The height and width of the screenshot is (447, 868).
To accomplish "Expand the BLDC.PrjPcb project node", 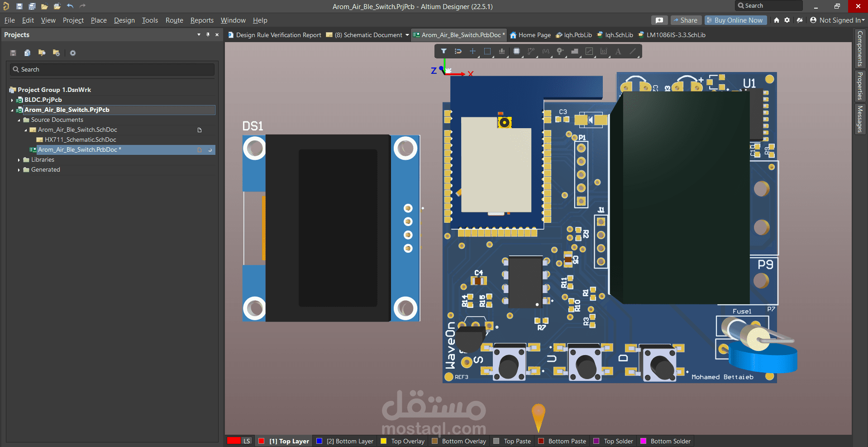I will (x=12, y=100).
